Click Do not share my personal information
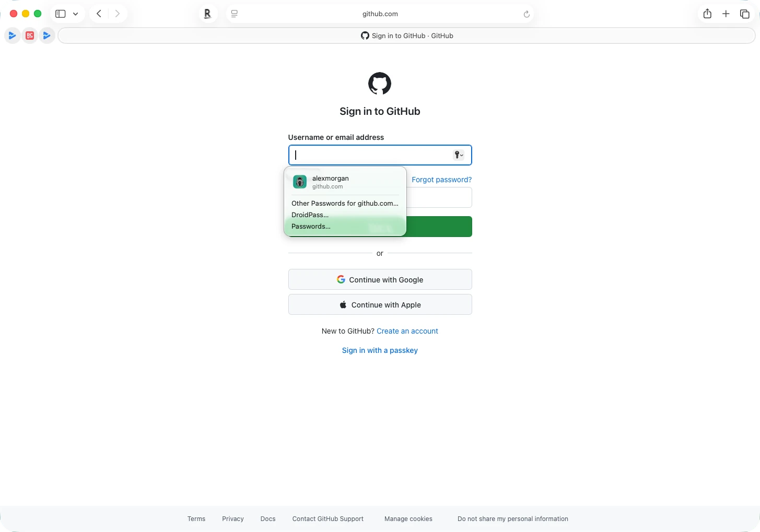 [x=513, y=519]
